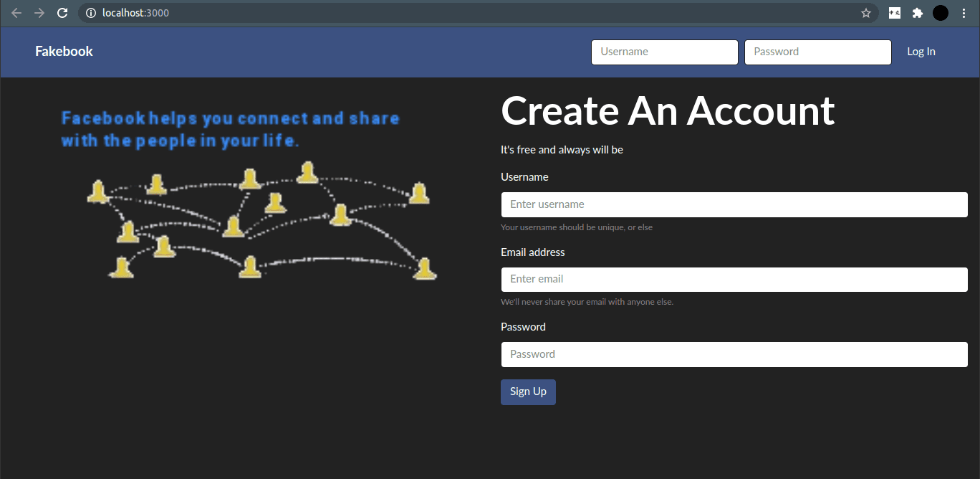Focus the Enter email field
This screenshot has width=980, height=479.
(x=734, y=280)
